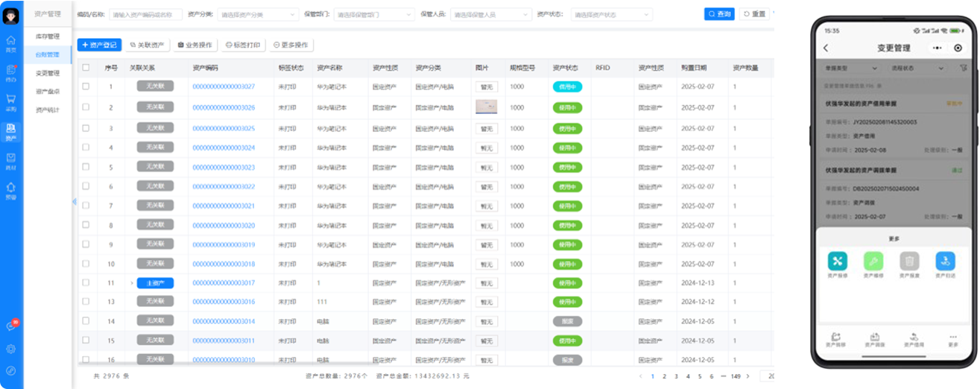Viewport: 980px width, 389px height.
Task: Open asset code link ending in 3027
Action: point(224,87)
